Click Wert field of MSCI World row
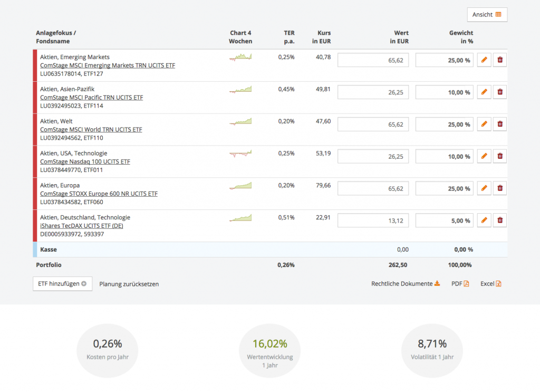This screenshot has width=540, height=392. (373, 124)
